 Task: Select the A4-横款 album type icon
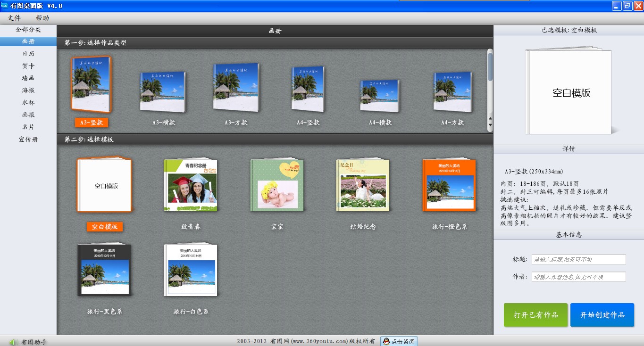(380, 96)
